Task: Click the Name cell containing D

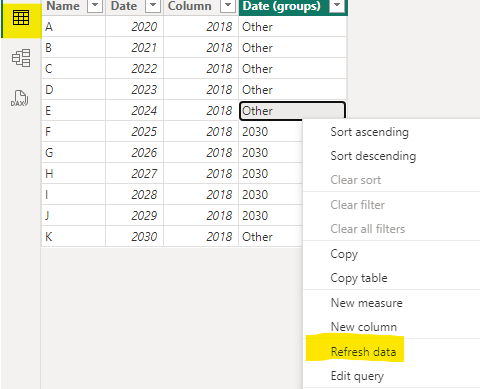Action: tap(74, 90)
